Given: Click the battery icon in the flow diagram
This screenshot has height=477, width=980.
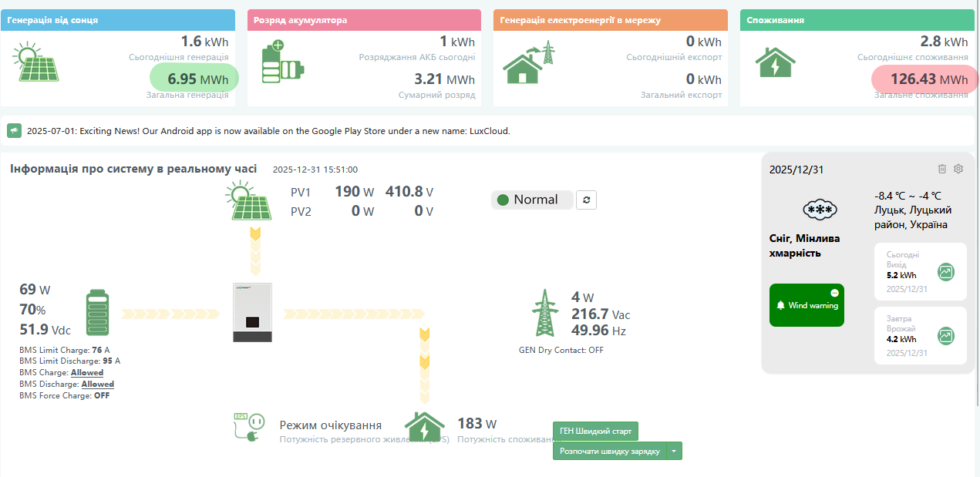Looking at the screenshot, I should pos(98,312).
